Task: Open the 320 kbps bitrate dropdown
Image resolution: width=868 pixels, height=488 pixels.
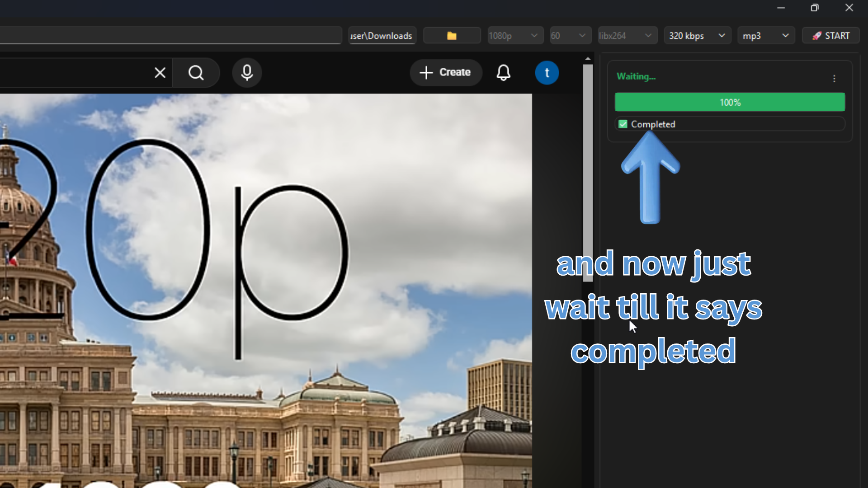Action: 697,35
